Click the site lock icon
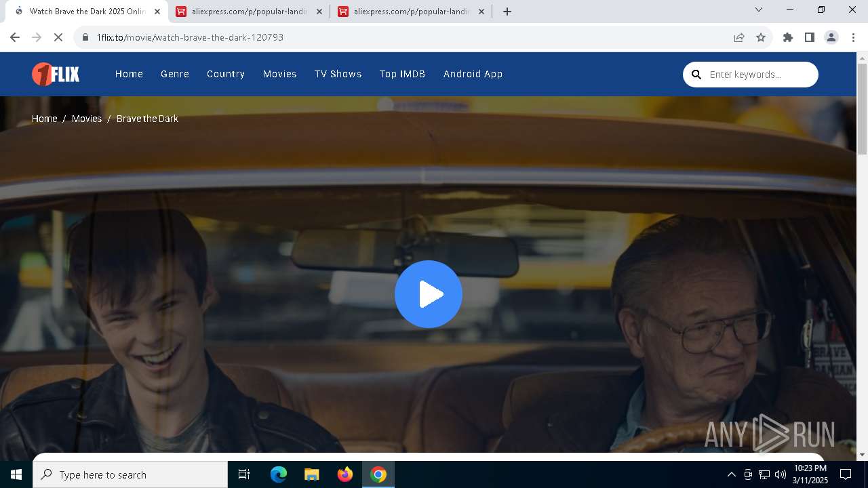The image size is (868, 488). [85, 37]
